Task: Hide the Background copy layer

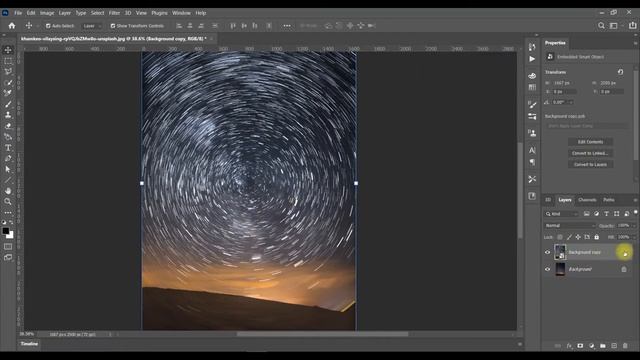Action: [548, 252]
